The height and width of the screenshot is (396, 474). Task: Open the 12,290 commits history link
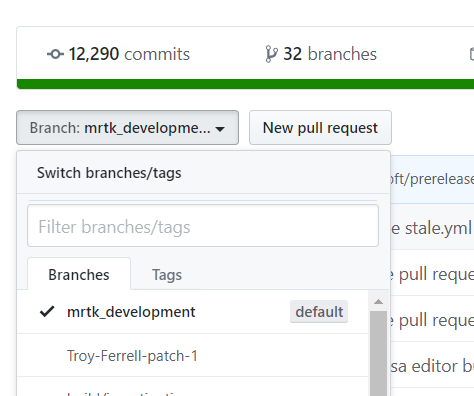118,54
